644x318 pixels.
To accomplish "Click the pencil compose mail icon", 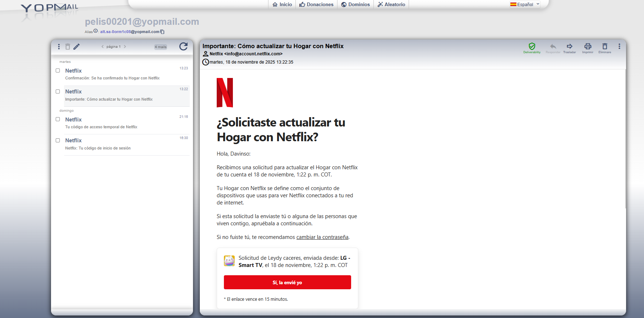I will coord(77,47).
